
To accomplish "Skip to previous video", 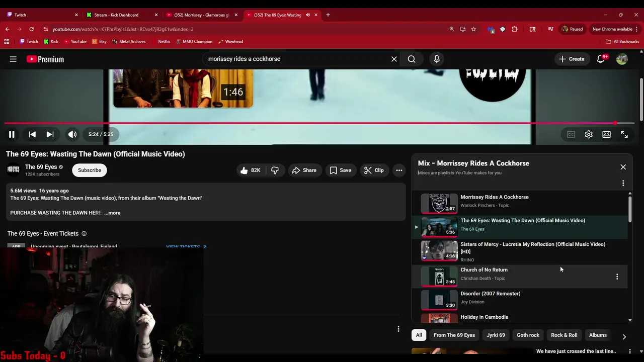I will coord(32,134).
